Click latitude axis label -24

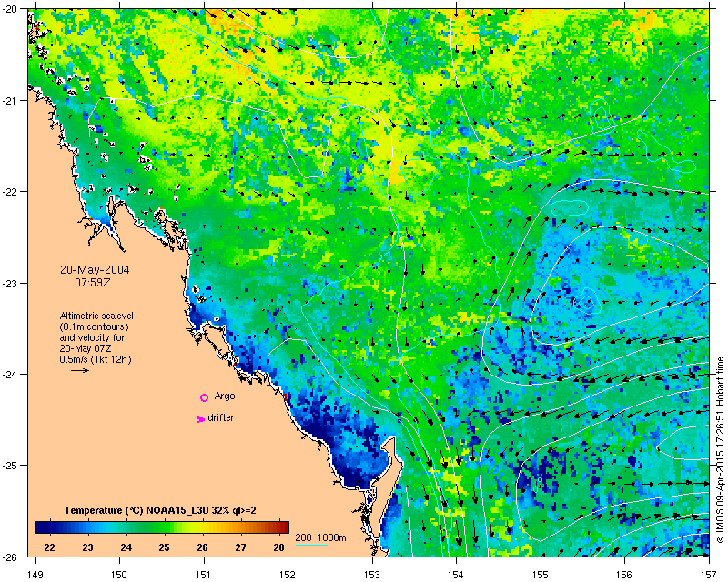(x=10, y=374)
